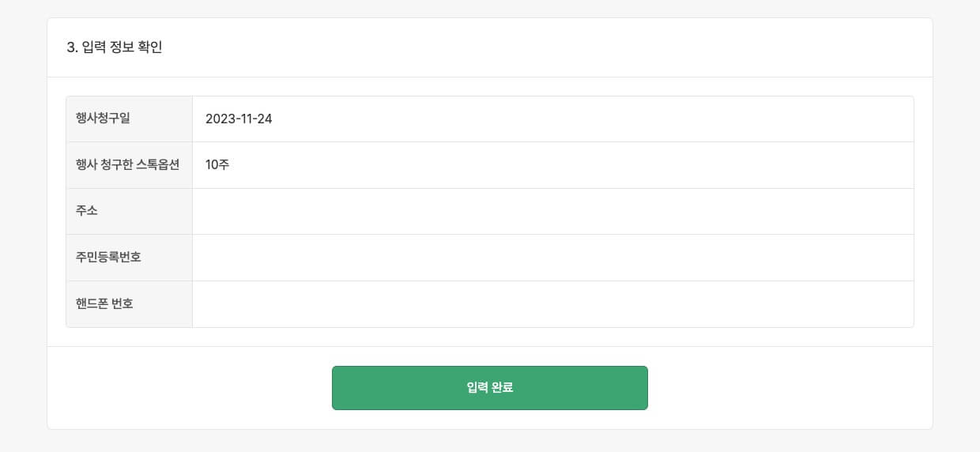This screenshot has height=452, width=980.
Task: Select the 주민등록번호 label cell
Action: 108,257
